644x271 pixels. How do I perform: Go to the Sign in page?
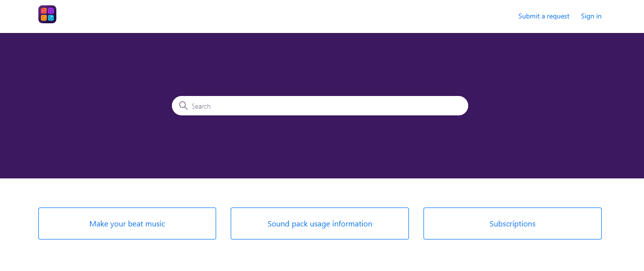point(591,16)
